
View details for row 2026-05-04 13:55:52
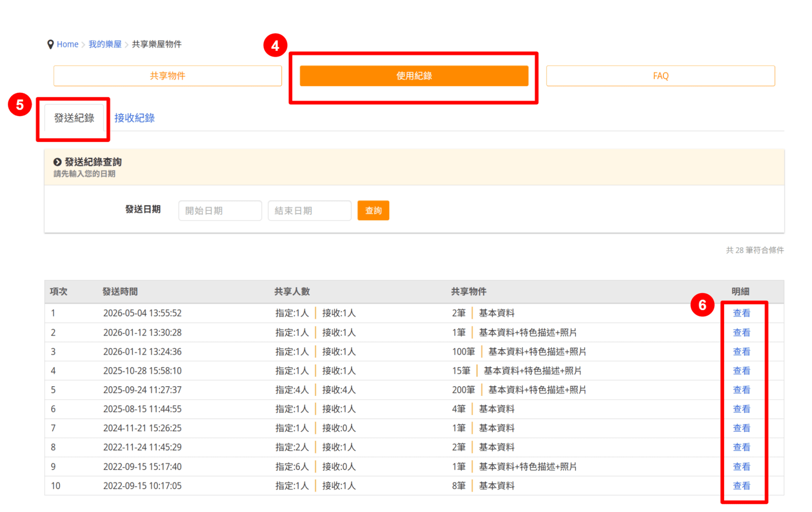741,313
